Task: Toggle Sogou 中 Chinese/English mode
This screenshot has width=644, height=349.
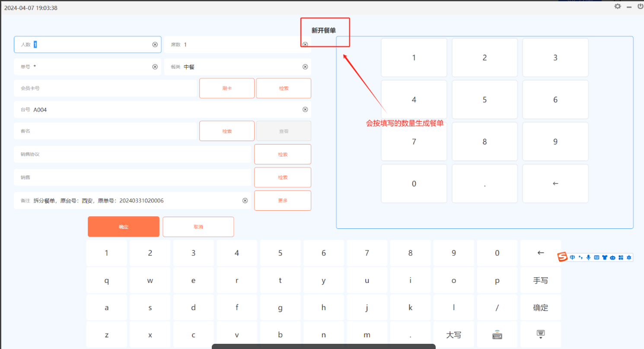Action: (x=572, y=257)
